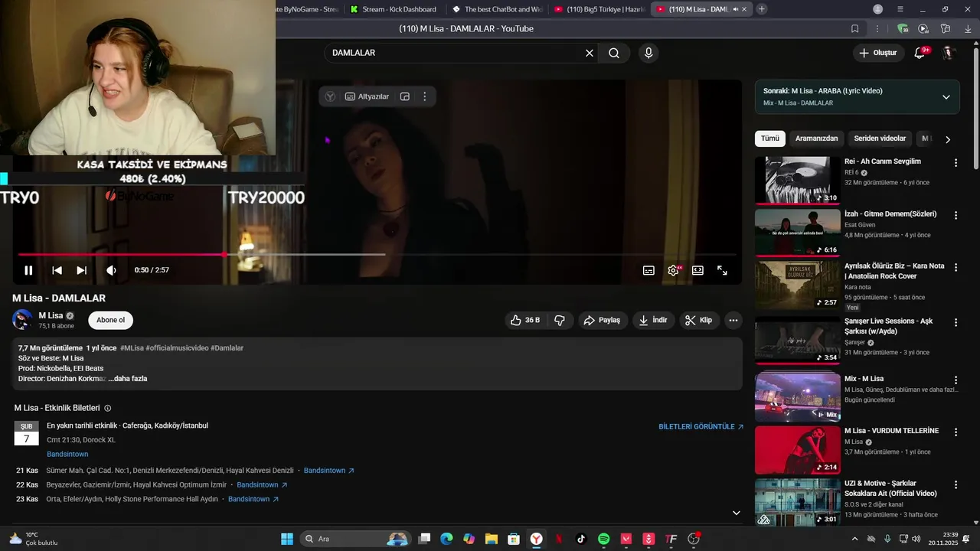Screen dimensions: 980x551
Task: Toggle closed captions in player bar
Action: click(x=648, y=270)
